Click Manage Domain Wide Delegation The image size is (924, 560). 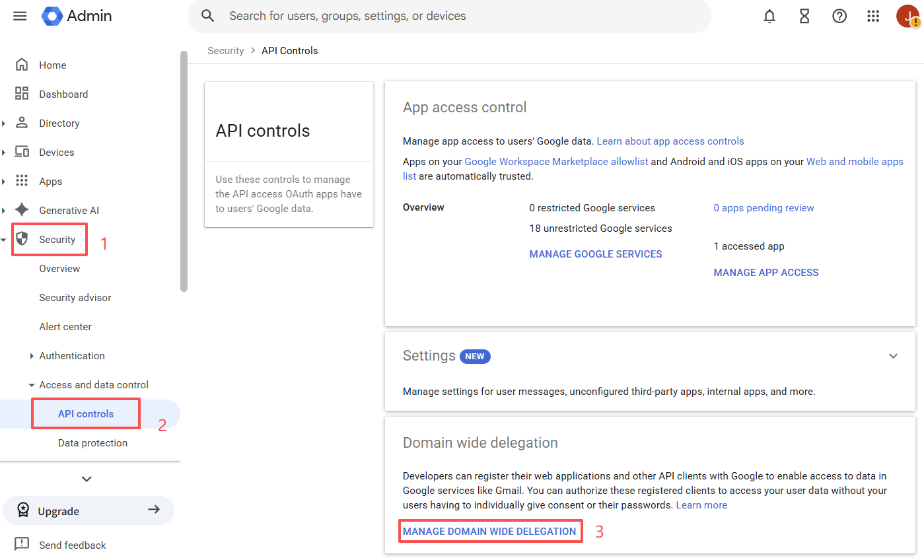pyautogui.click(x=489, y=531)
